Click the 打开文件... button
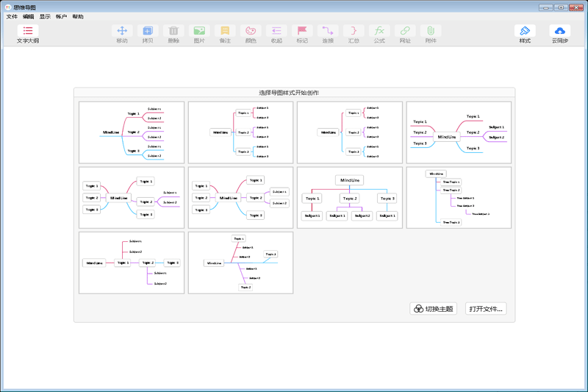Image resolution: width=588 pixels, height=392 pixels. pyautogui.click(x=486, y=309)
